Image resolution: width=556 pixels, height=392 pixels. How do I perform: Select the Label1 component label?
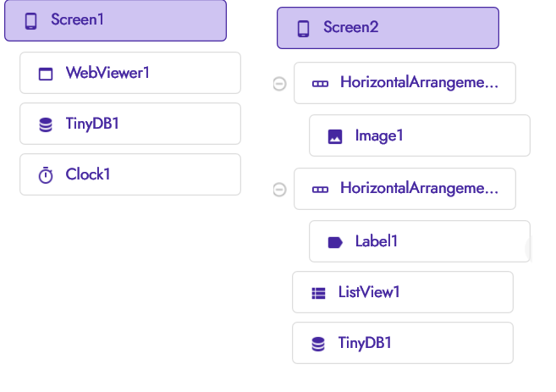point(377,241)
